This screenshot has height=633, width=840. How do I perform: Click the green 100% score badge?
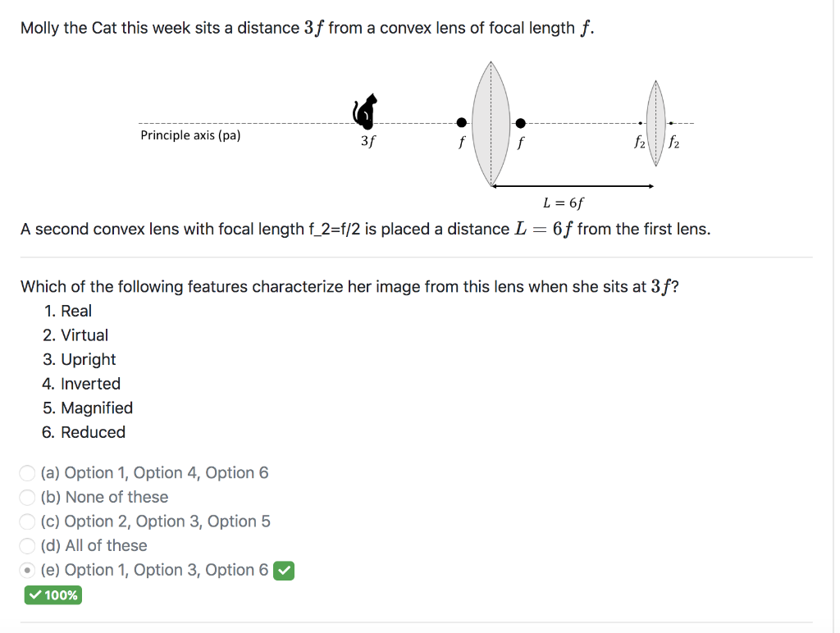[52, 595]
